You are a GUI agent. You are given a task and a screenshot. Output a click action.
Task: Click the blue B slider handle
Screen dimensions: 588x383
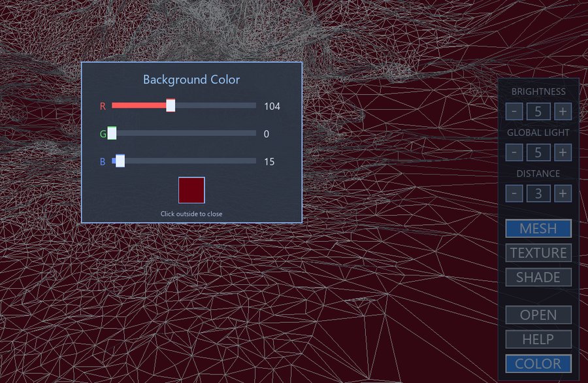(x=120, y=161)
